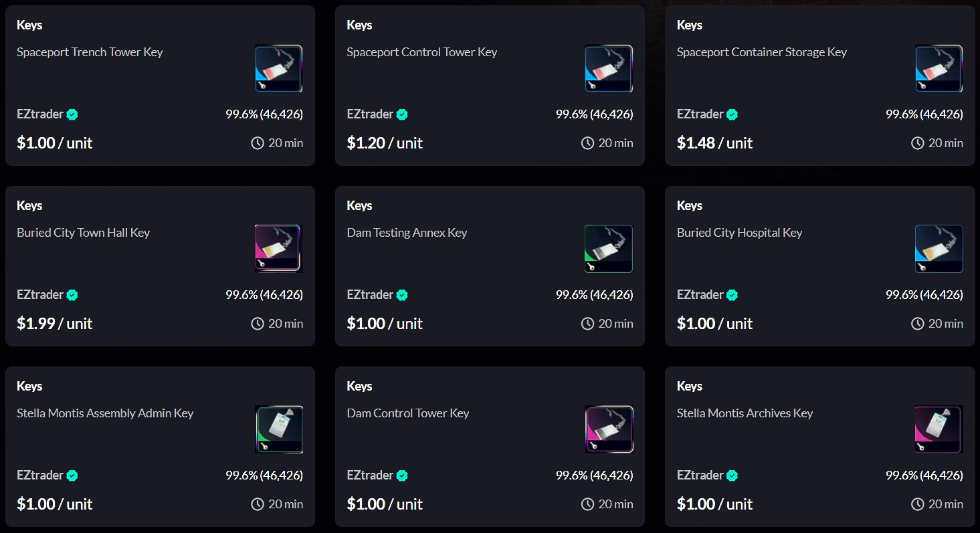Click the verified badge on Spaceport Container Storage Key

pyautogui.click(x=732, y=114)
